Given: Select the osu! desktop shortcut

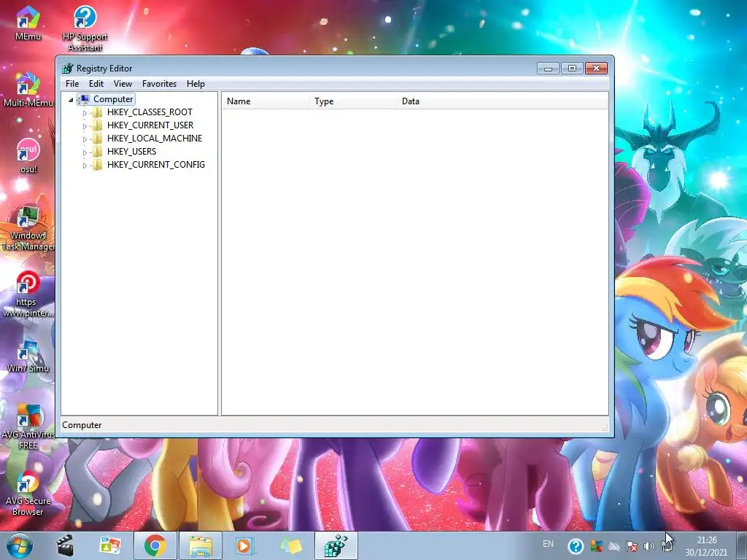Looking at the screenshot, I should coord(28,156).
